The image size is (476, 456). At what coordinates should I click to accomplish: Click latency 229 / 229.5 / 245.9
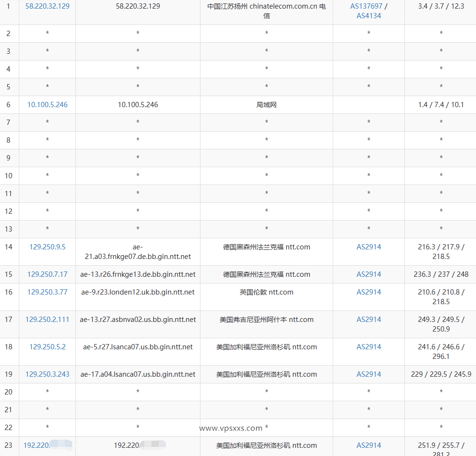441,374
